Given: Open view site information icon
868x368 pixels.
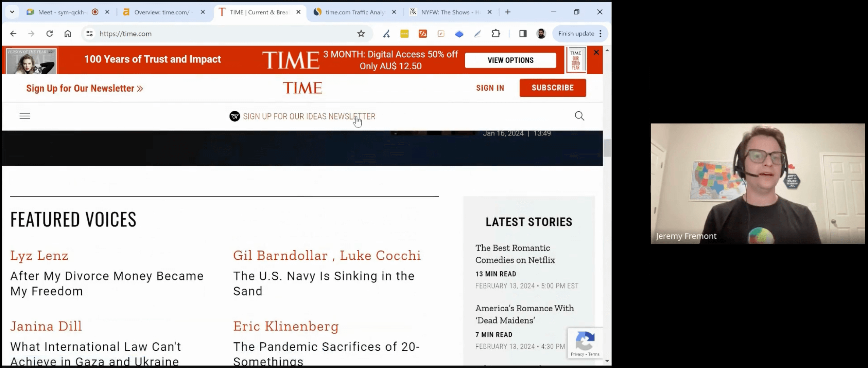Looking at the screenshot, I should (89, 34).
